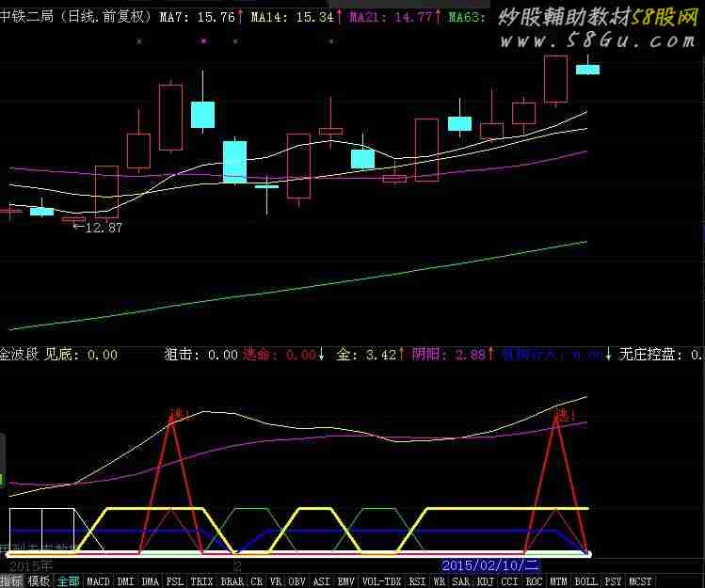This screenshot has width=705, height=588.
Task: Select the TRIX indicator tab
Action: tap(201, 581)
